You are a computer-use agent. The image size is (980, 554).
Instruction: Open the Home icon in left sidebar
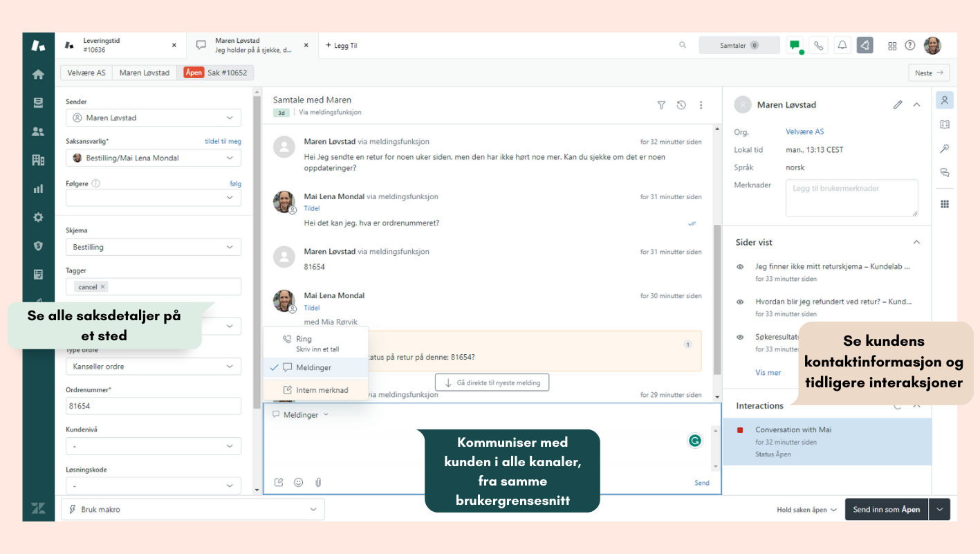click(38, 75)
